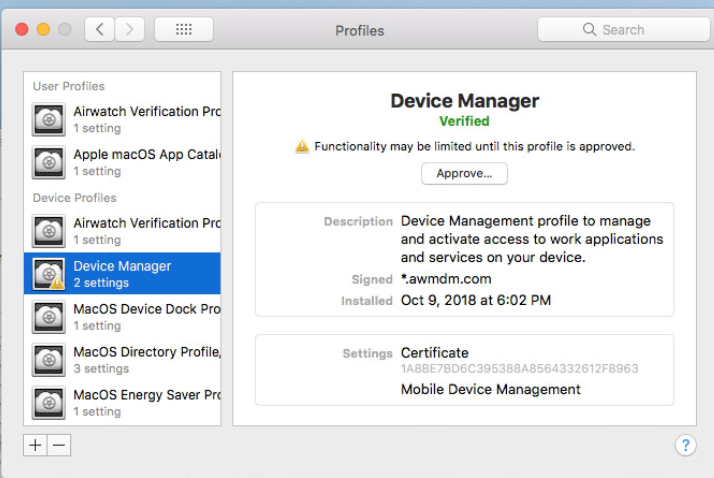
Task: Click the yellow warning icon beside functionality message
Action: click(302, 147)
